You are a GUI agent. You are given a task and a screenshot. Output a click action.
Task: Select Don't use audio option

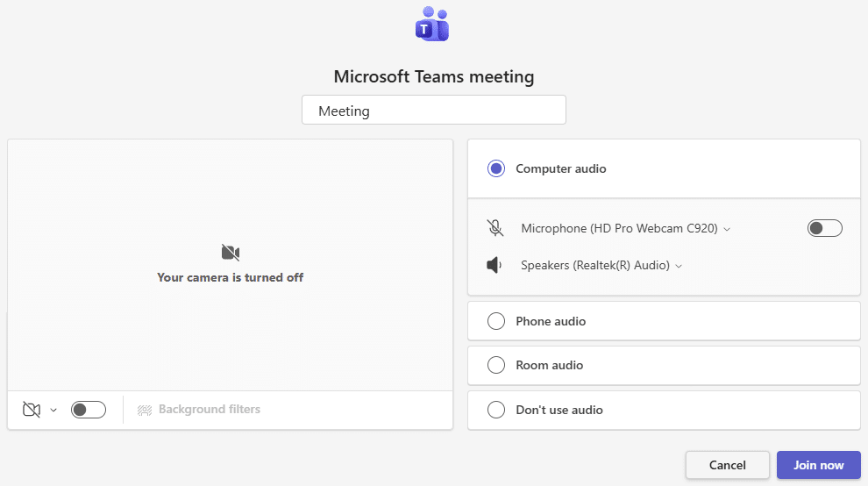coord(496,410)
